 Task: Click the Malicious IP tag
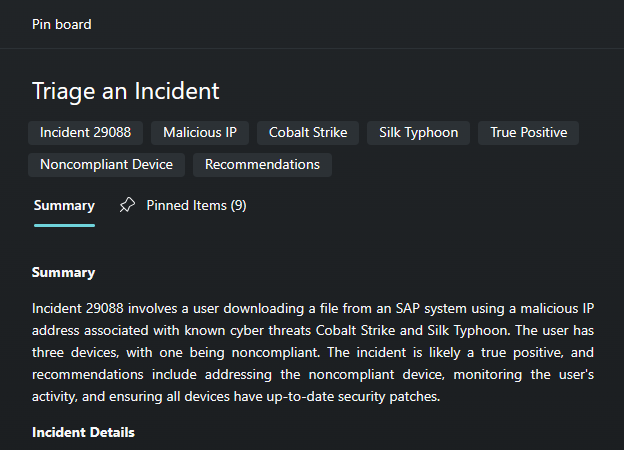200,133
